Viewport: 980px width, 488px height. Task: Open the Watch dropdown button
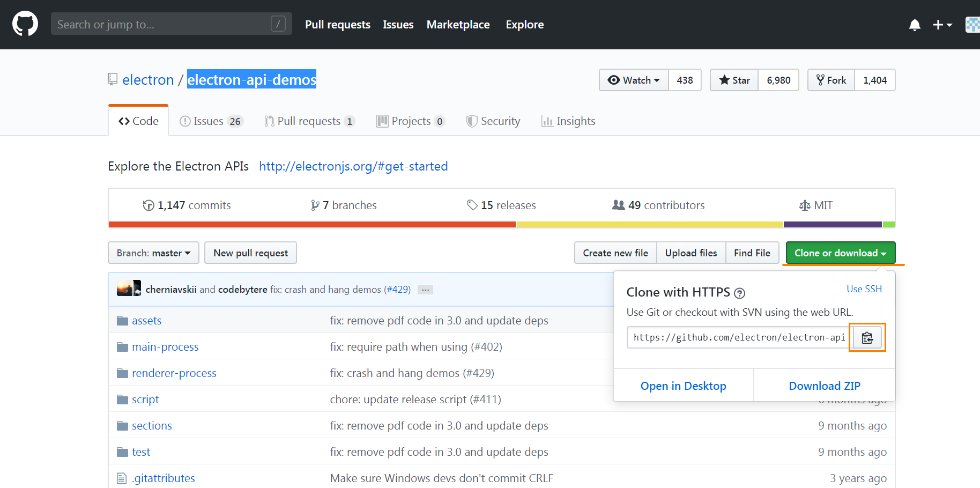click(x=634, y=80)
